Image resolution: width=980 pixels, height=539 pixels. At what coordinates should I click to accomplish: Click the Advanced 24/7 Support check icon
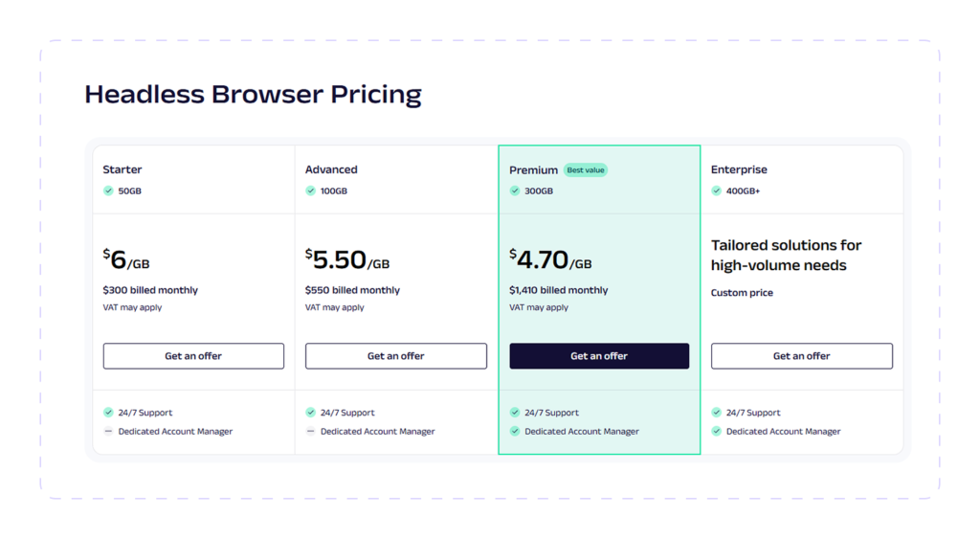[x=311, y=412]
